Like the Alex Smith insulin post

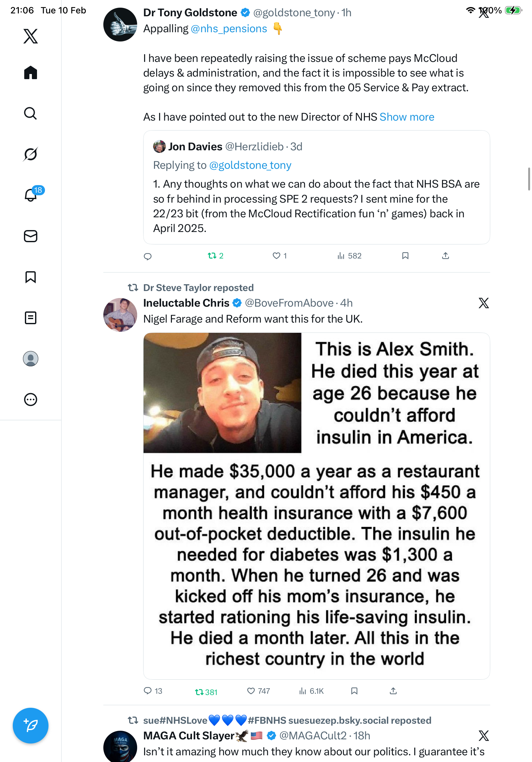[251, 691]
